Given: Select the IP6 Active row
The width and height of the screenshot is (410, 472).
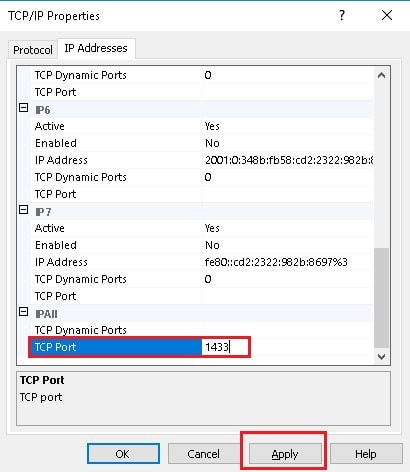Looking at the screenshot, I should coord(202,126).
